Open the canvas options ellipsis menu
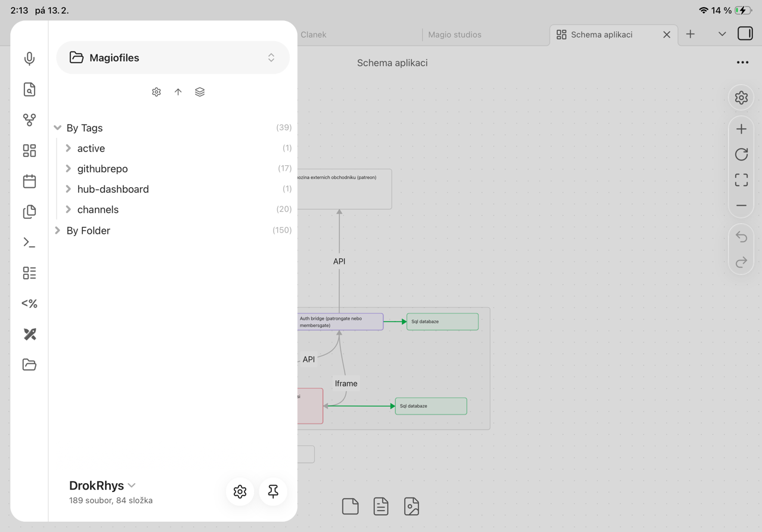 click(742, 62)
